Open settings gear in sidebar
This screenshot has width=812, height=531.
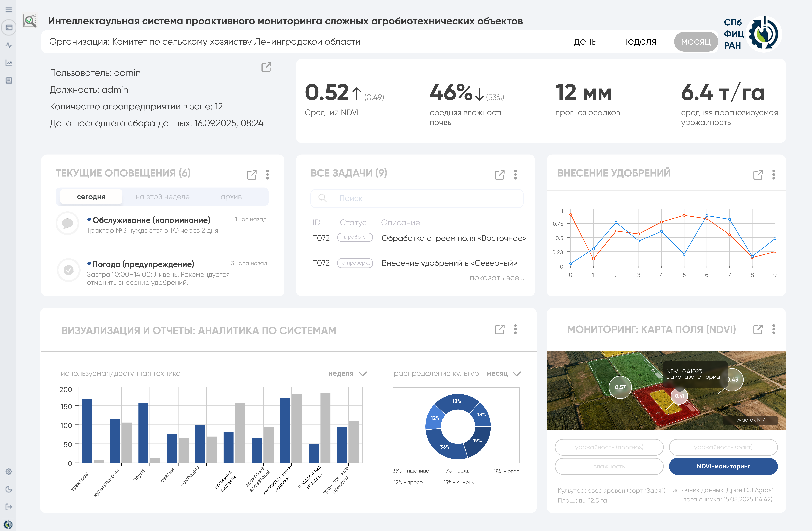pyautogui.click(x=9, y=471)
